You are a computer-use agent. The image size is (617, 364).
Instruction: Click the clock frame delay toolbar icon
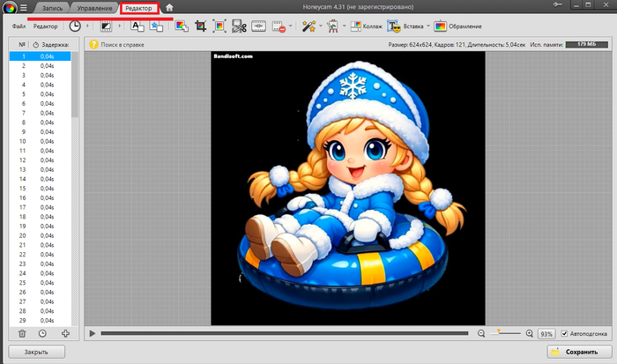(75, 26)
